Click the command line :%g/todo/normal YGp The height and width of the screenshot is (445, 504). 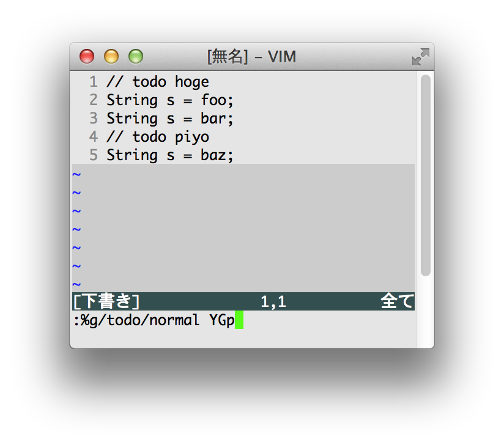153,320
